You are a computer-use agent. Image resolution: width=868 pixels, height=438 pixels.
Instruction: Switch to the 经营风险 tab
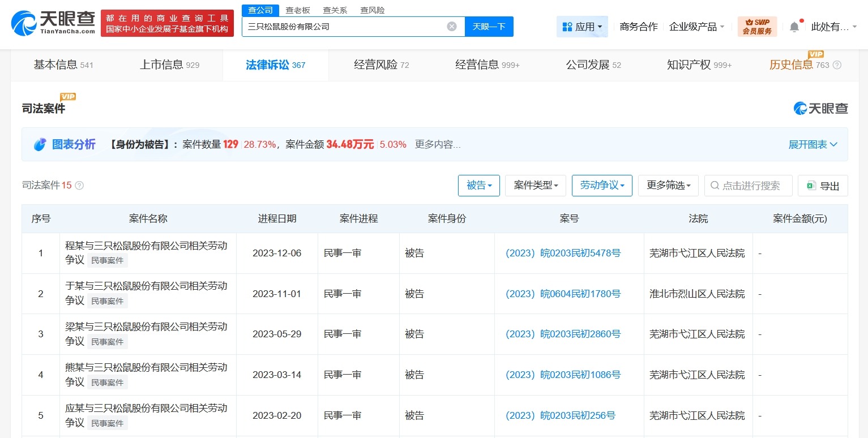pos(374,65)
